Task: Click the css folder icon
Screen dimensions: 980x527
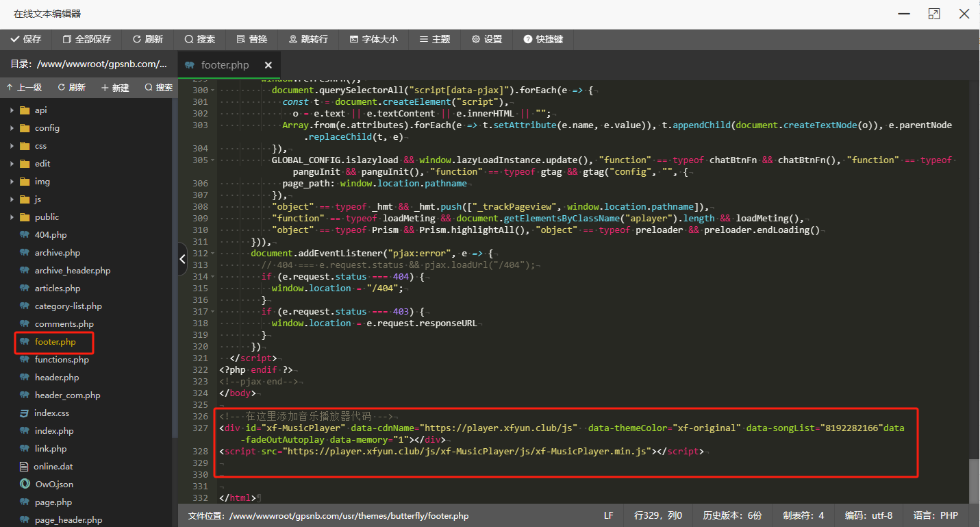Action: pos(25,146)
